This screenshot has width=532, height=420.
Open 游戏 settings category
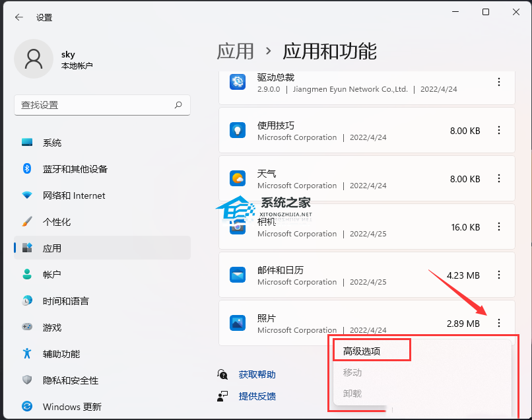coord(102,328)
